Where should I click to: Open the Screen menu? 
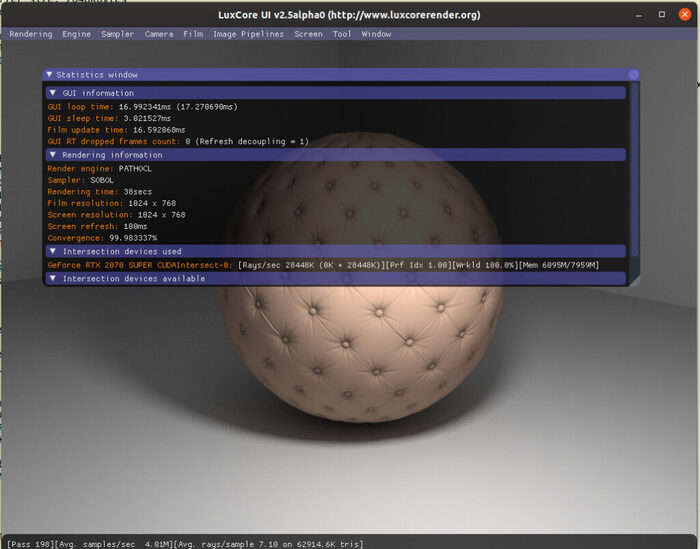pyautogui.click(x=308, y=34)
